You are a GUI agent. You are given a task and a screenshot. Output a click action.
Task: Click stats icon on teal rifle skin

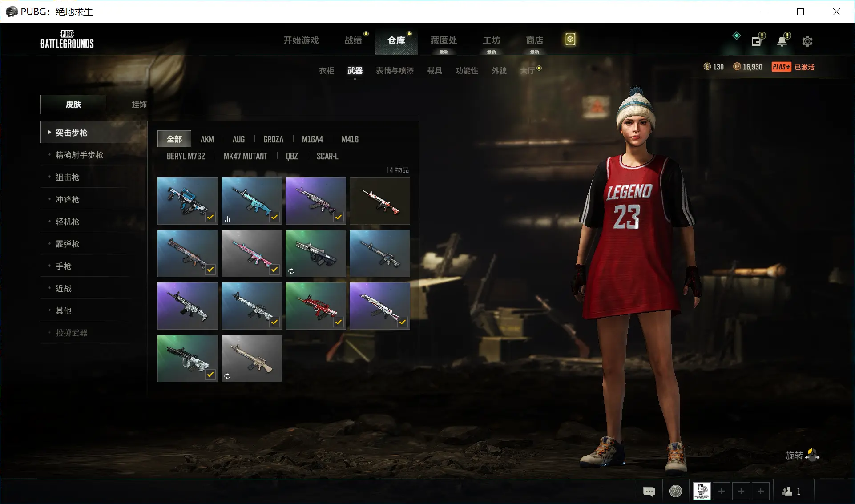pos(227,219)
